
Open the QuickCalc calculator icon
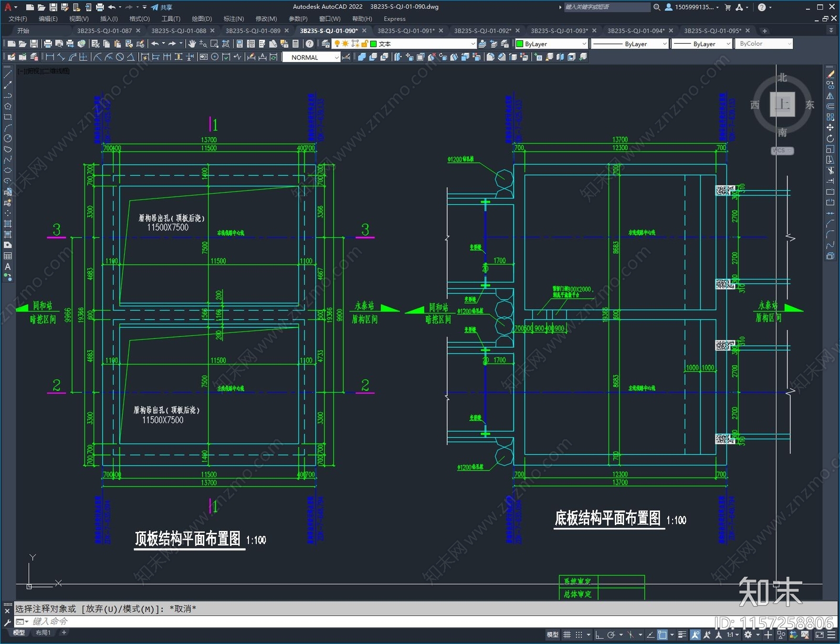point(296,44)
